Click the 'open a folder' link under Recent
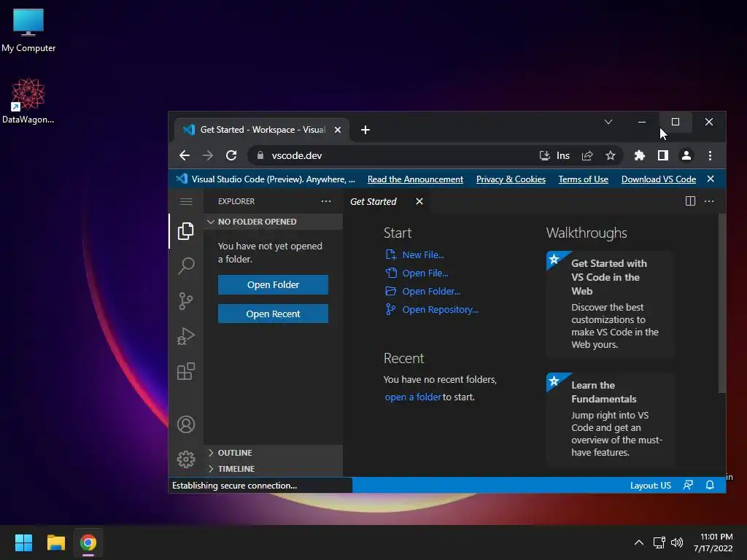 click(413, 397)
